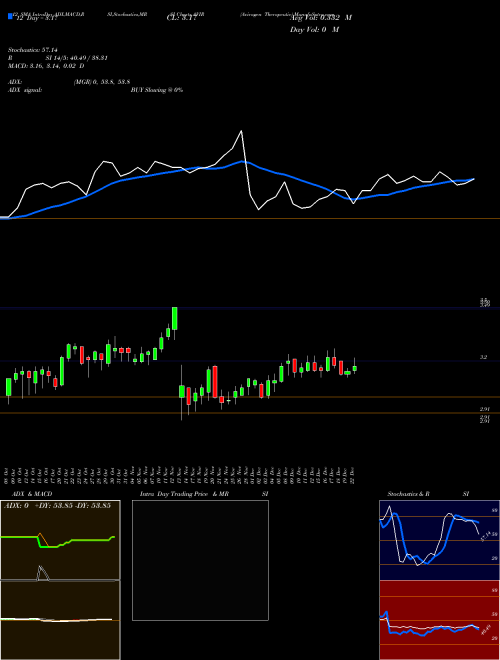Image resolution: width=500 pixels, height=660 pixels.
Task: Click the 'ADX signal:' label
Action: 25,90
